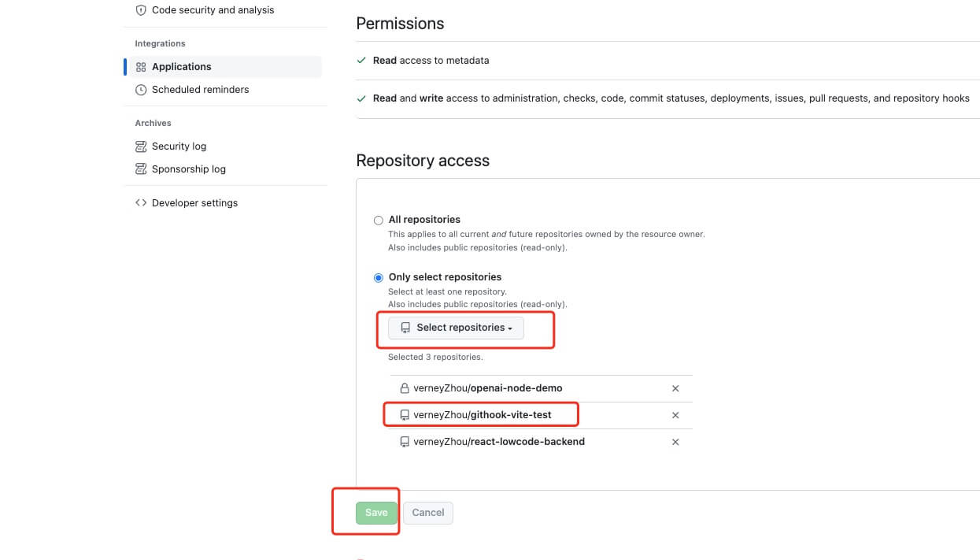Viewport: 980px width, 560px height.
Task: Click the Scheduled reminders clock icon
Action: coord(141,90)
